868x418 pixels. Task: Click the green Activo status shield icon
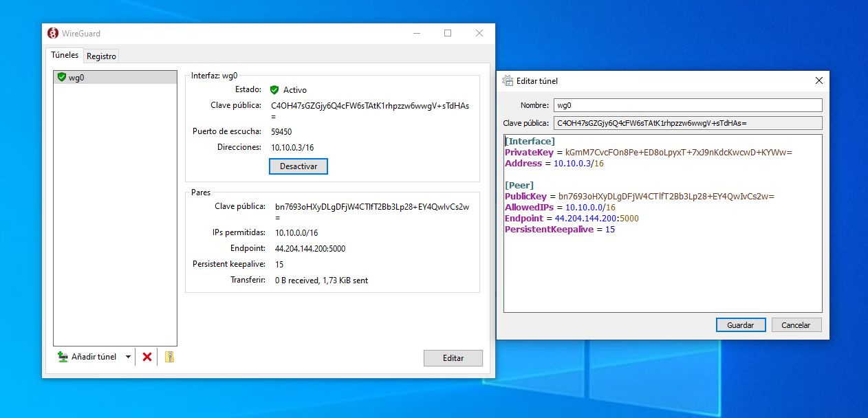(x=274, y=90)
